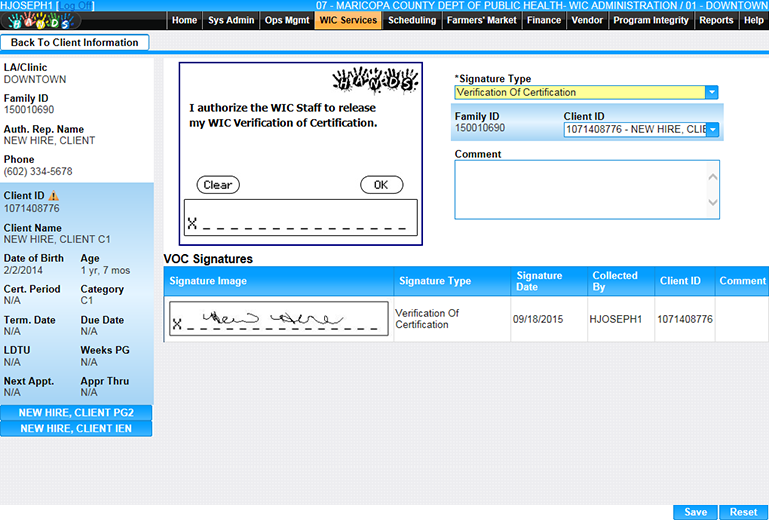Click the HANDS logo in the header

(38, 21)
